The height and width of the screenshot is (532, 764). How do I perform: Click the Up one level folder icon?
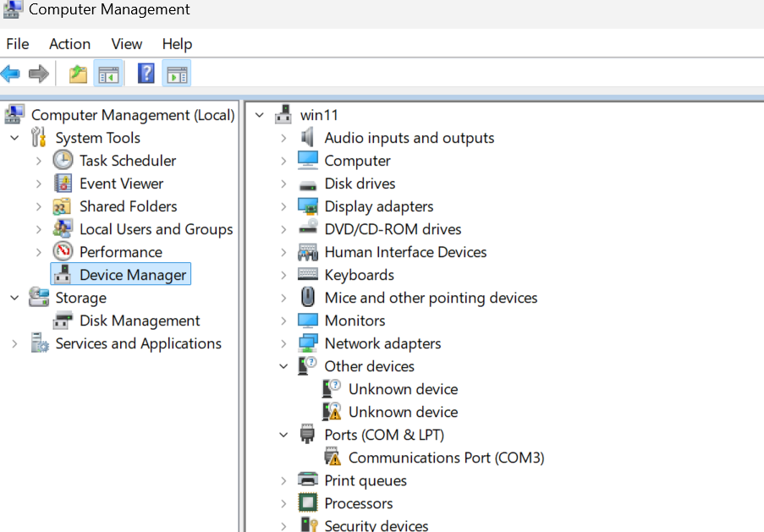pos(78,74)
